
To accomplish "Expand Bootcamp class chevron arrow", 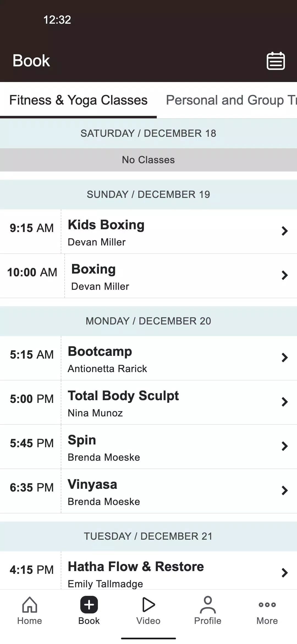I will (285, 358).
